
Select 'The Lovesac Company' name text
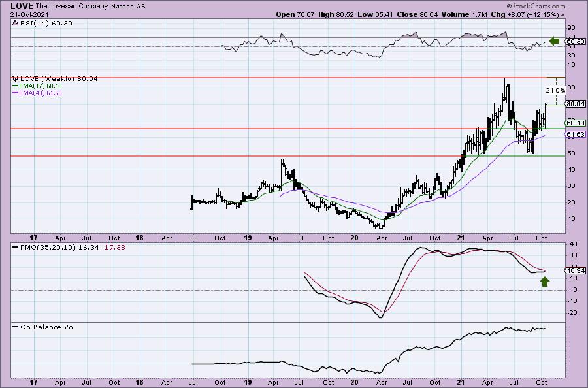tap(72, 7)
